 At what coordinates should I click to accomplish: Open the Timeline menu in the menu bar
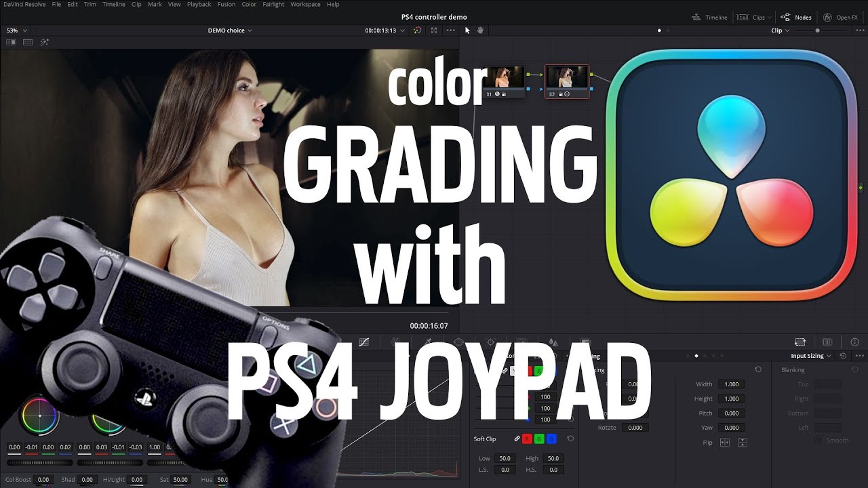[113, 4]
